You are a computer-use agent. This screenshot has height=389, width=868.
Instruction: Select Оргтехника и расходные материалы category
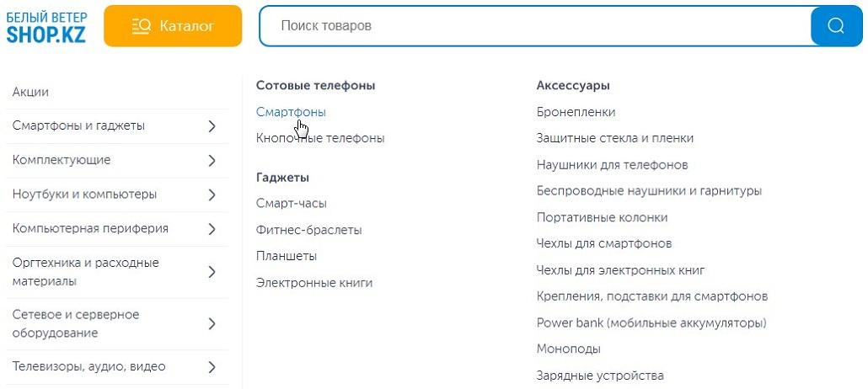click(x=85, y=271)
